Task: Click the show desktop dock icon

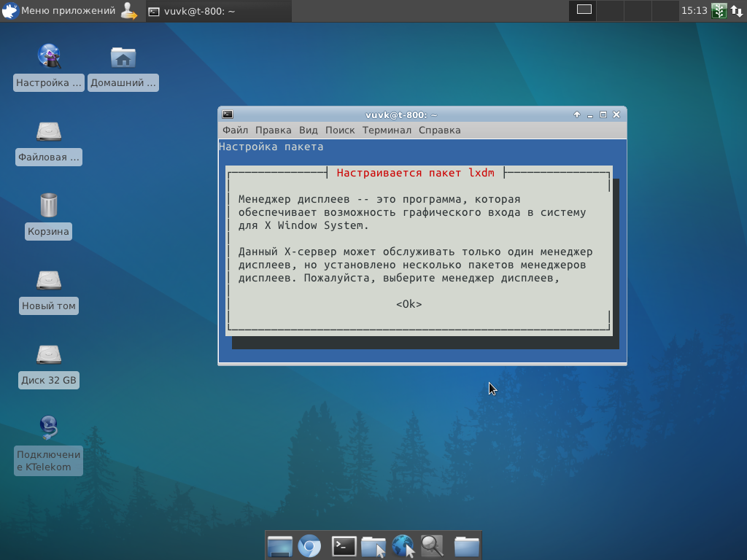Action: [279, 545]
